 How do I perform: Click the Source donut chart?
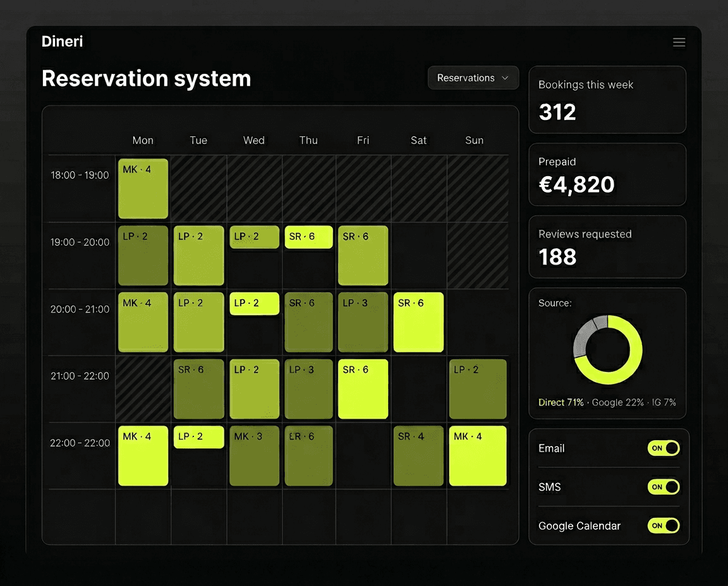click(x=608, y=350)
